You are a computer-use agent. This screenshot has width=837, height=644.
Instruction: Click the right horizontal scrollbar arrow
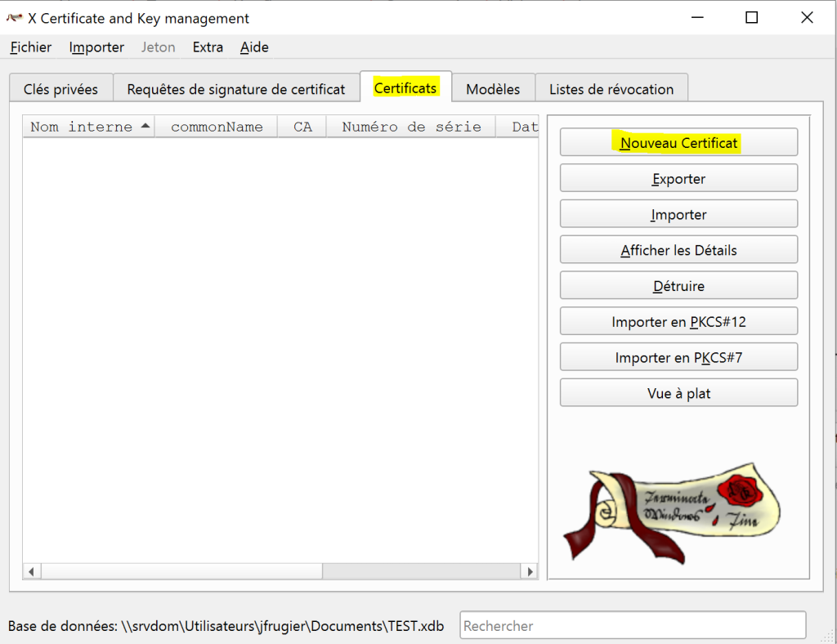(x=530, y=571)
